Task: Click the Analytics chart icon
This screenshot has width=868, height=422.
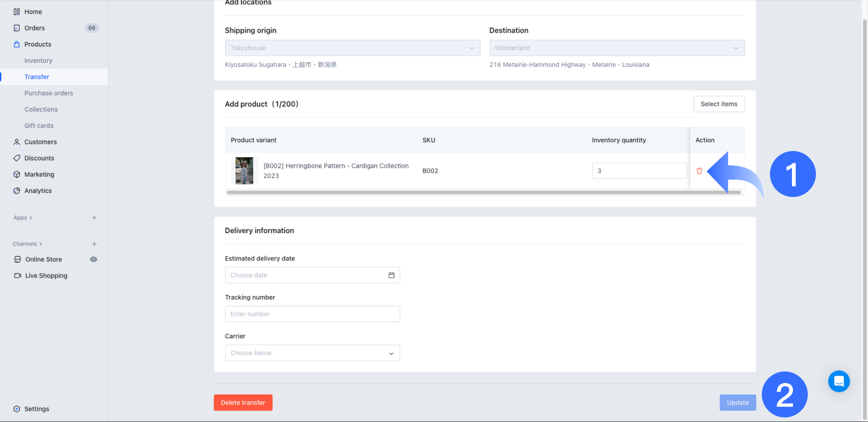Action: coord(17,191)
